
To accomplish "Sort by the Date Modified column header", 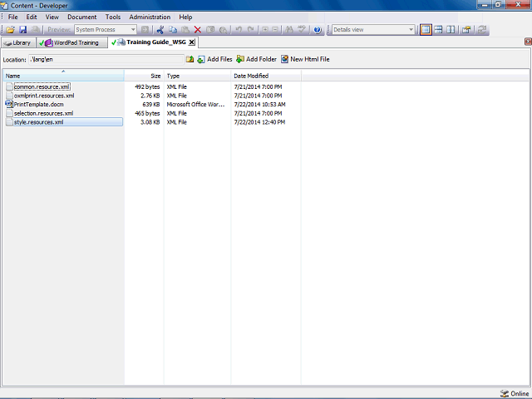I will click(x=266, y=76).
